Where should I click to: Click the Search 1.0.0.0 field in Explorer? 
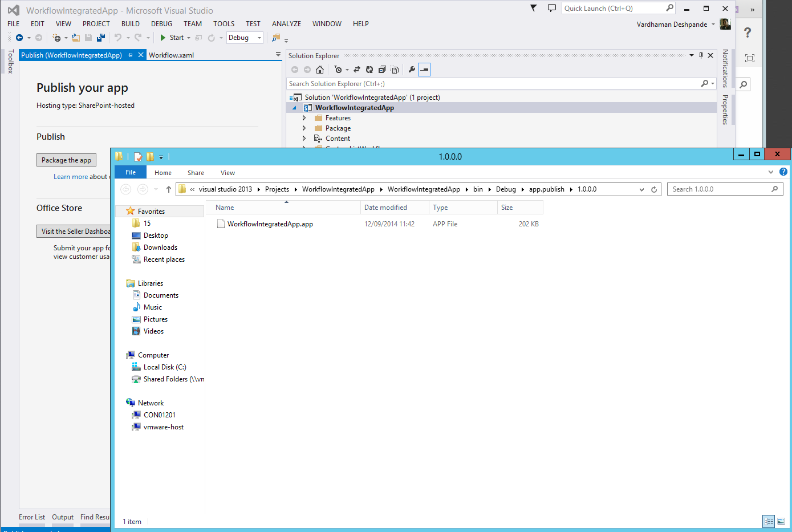725,189
